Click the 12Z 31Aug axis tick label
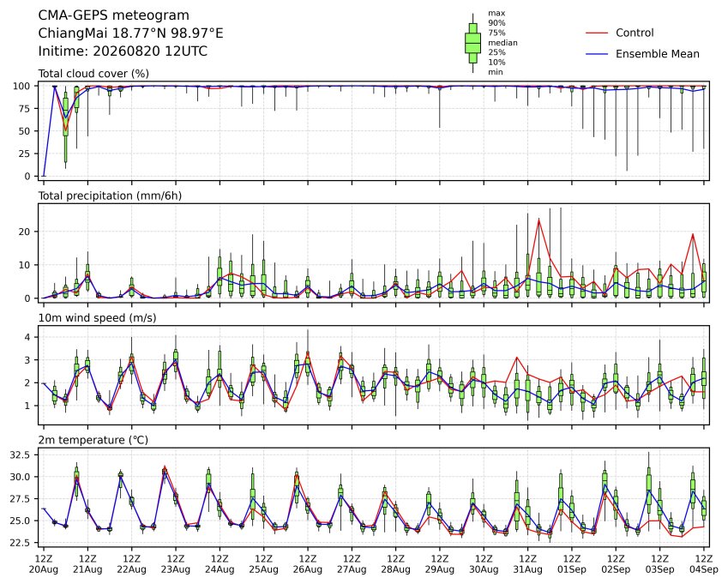This screenshot has height=584, width=728. (x=527, y=563)
